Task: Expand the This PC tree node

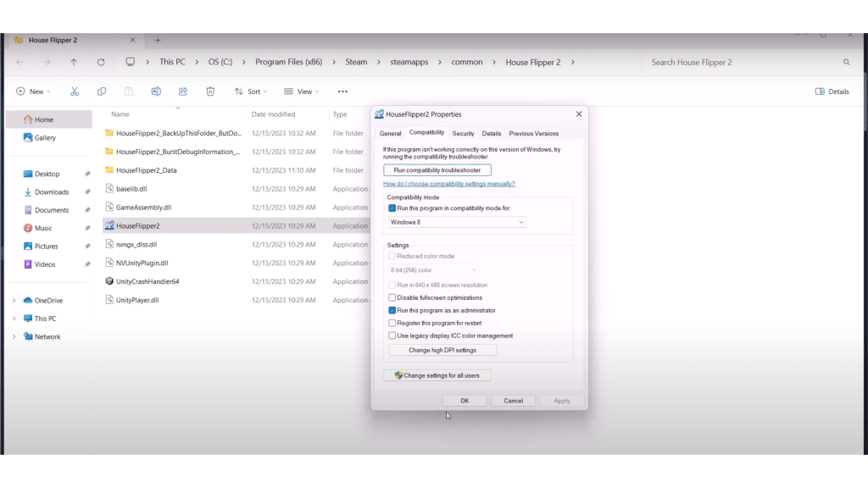Action: [x=14, y=319]
